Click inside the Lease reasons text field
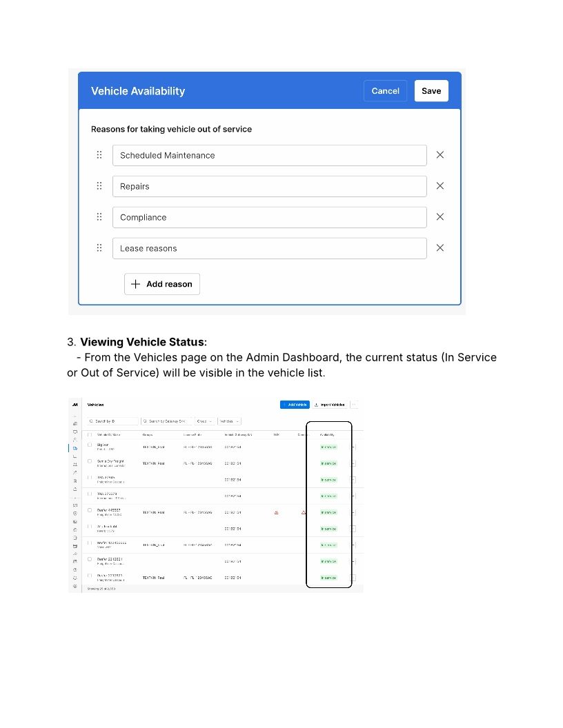563x728 pixels. 269,247
